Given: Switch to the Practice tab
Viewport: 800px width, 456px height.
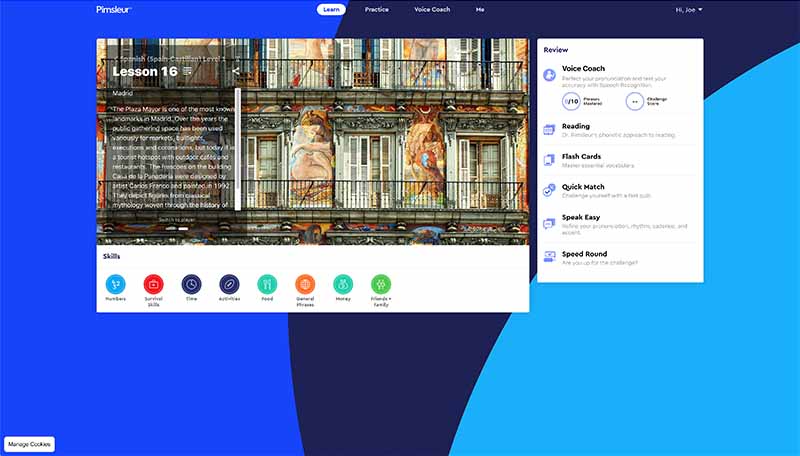Looking at the screenshot, I should coord(377,9).
